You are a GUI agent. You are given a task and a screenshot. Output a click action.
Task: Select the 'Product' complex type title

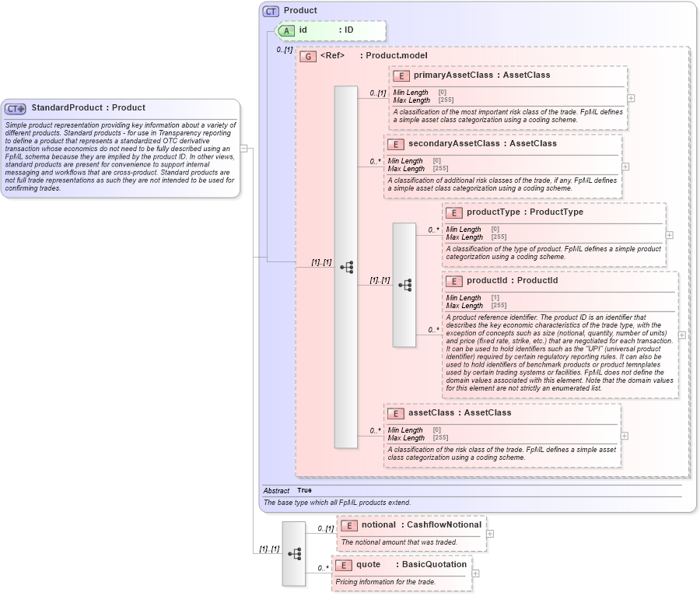300,10
